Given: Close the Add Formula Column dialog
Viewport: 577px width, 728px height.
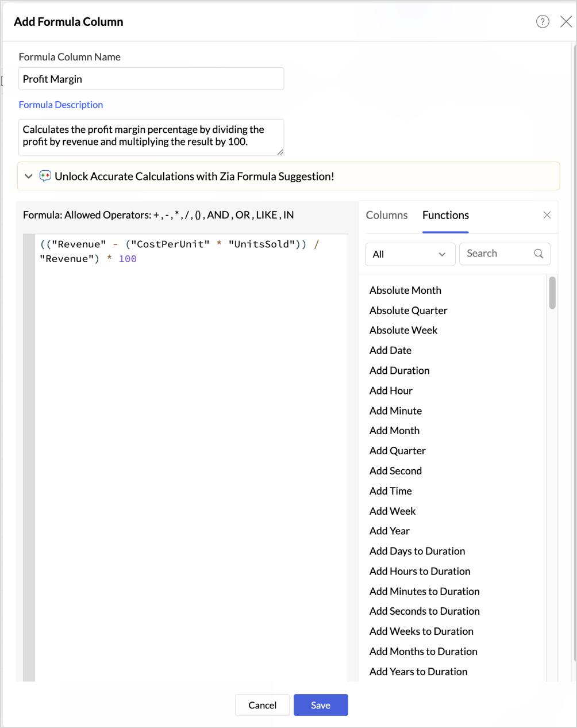Looking at the screenshot, I should 566,22.
